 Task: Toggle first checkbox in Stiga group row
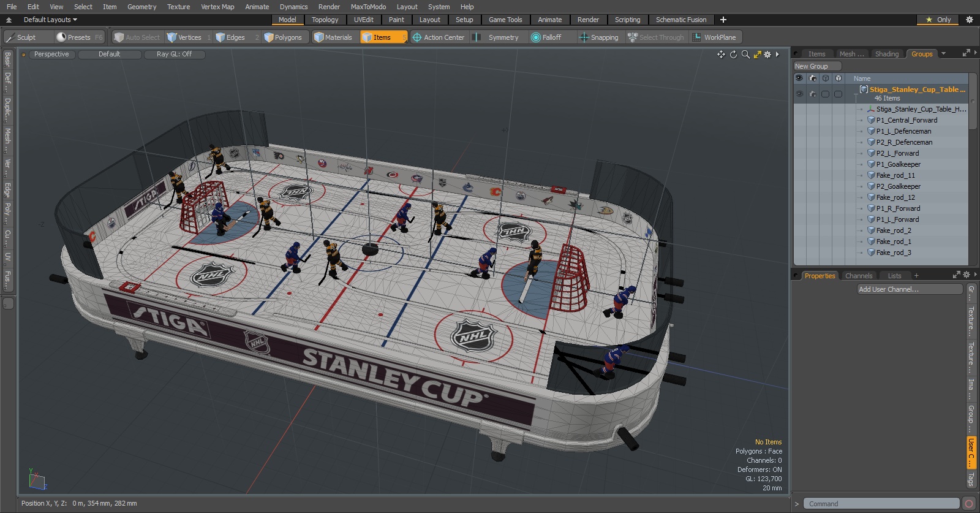[x=825, y=94]
